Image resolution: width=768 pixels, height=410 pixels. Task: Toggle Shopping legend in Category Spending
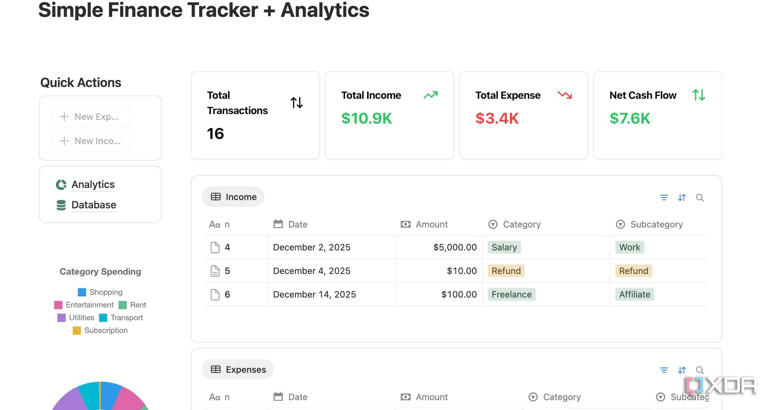(100, 292)
